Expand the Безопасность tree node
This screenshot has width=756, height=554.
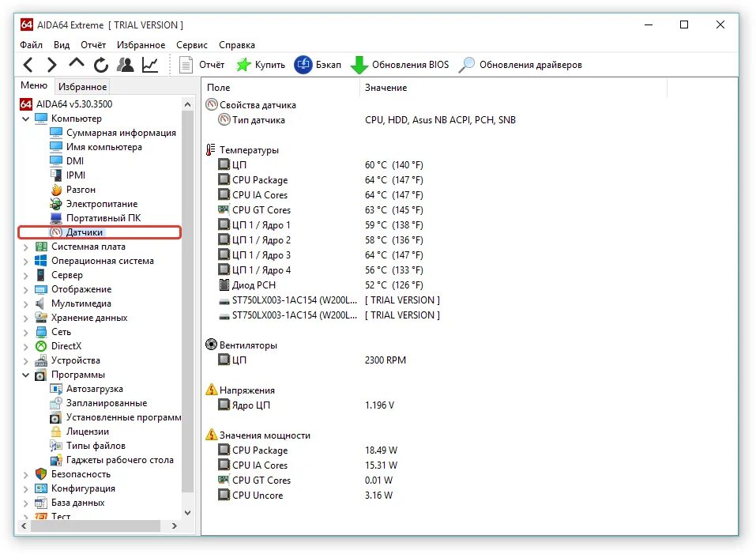[x=25, y=475]
